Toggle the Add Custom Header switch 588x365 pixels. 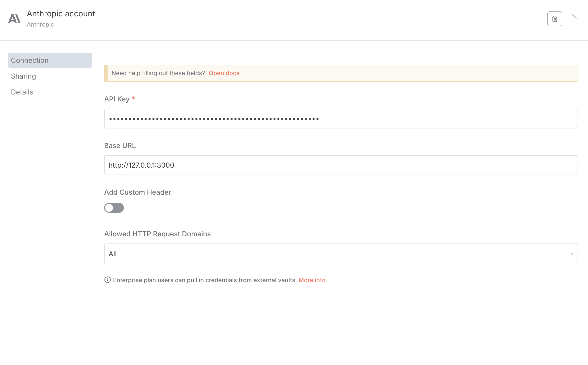tap(114, 208)
